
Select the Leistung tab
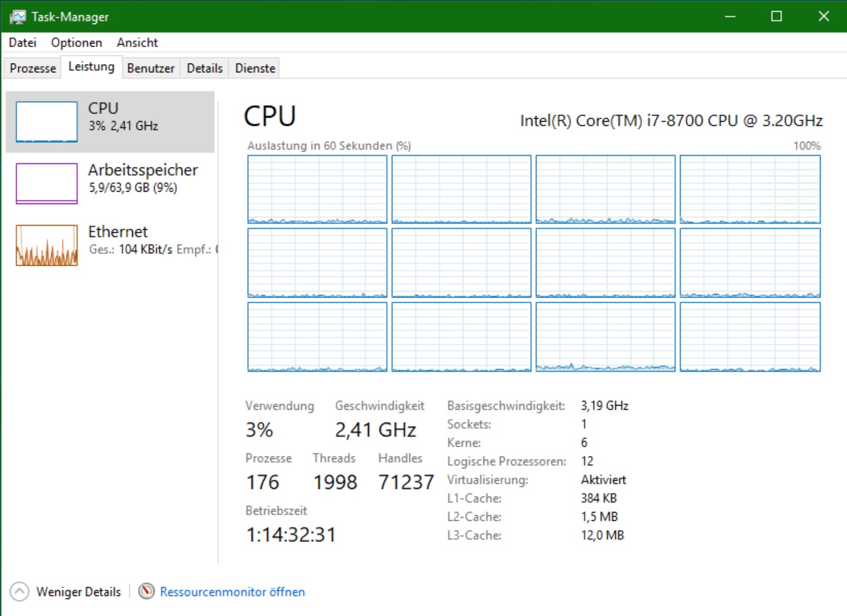[x=91, y=67]
